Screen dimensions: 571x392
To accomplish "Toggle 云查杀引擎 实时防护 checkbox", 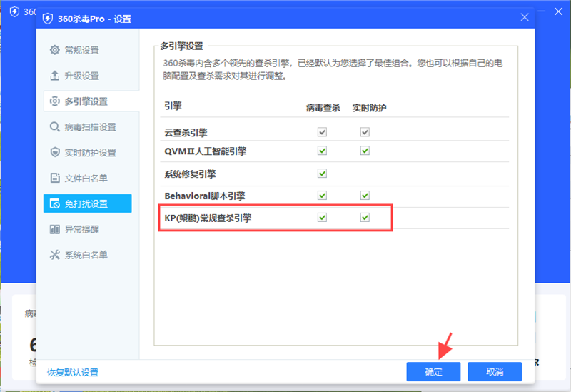I will (x=365, y=132).
